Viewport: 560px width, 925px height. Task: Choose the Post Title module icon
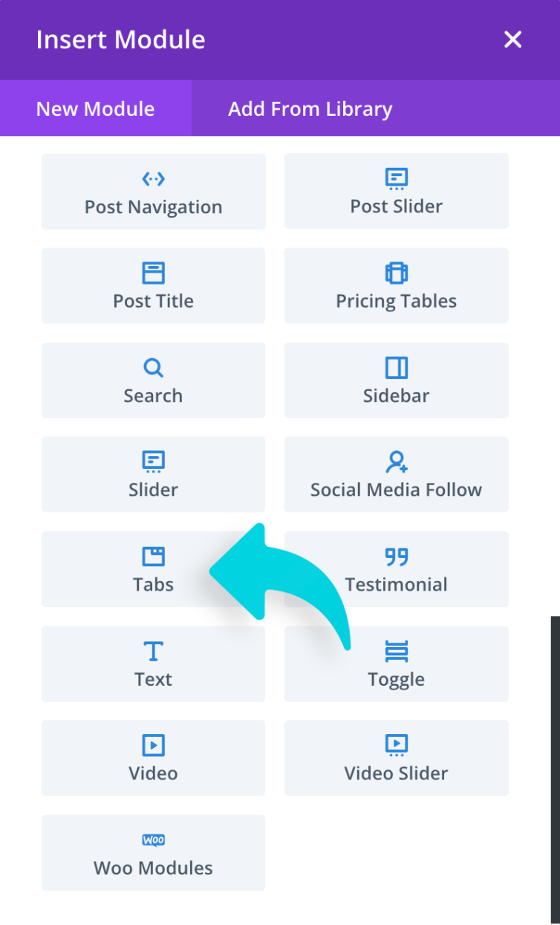point(153,273)
